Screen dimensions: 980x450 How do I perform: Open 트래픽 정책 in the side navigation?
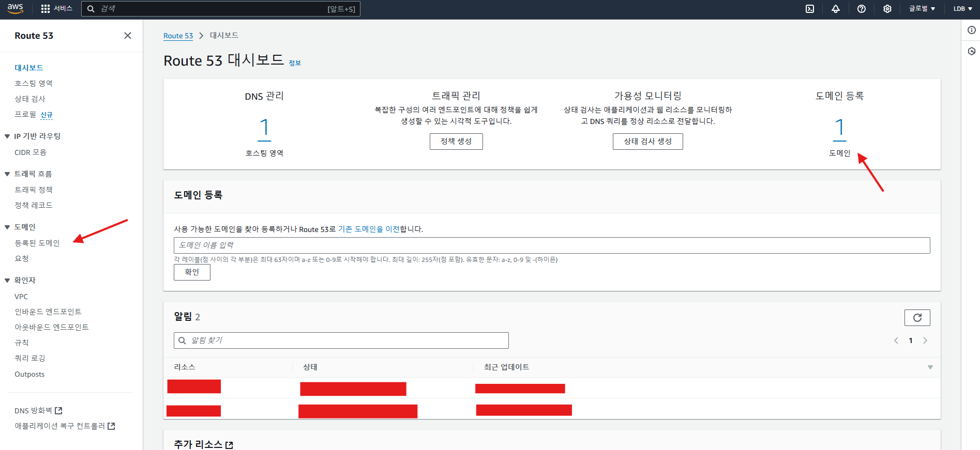tap(34, 190)
